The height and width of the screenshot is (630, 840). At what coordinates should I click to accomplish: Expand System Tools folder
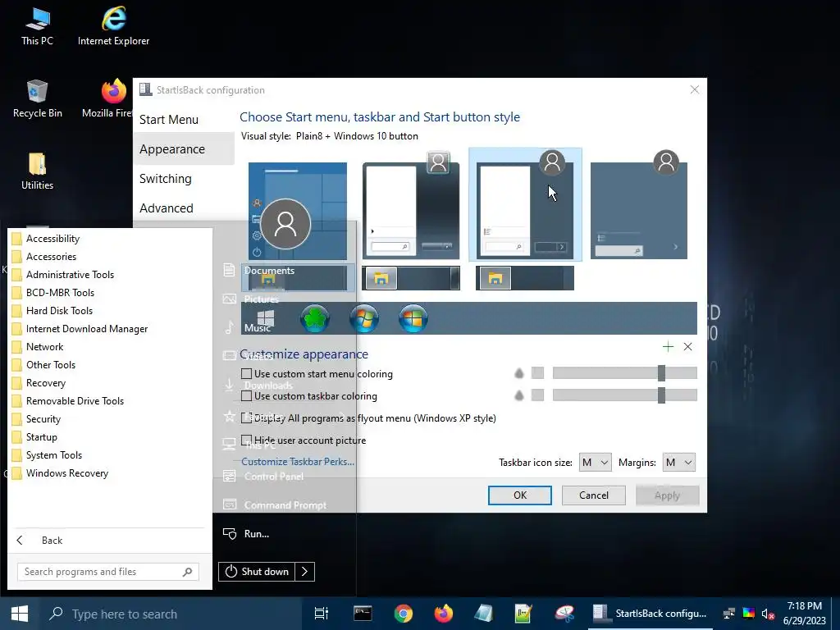click(x=54, y=454)
